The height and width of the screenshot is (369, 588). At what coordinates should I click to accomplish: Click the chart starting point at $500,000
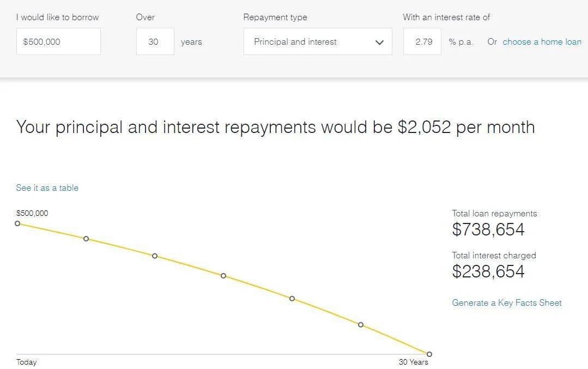[17, 223]
